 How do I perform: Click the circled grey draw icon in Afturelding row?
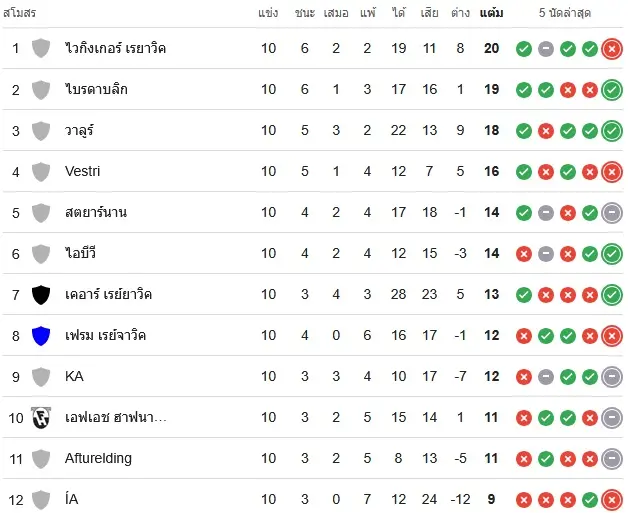pos(612,458)
